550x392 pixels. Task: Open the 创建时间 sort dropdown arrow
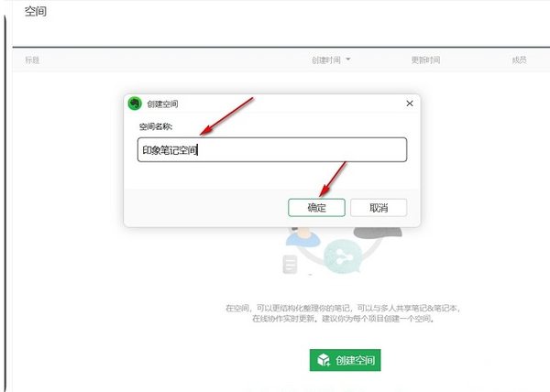tap(348, 60)
